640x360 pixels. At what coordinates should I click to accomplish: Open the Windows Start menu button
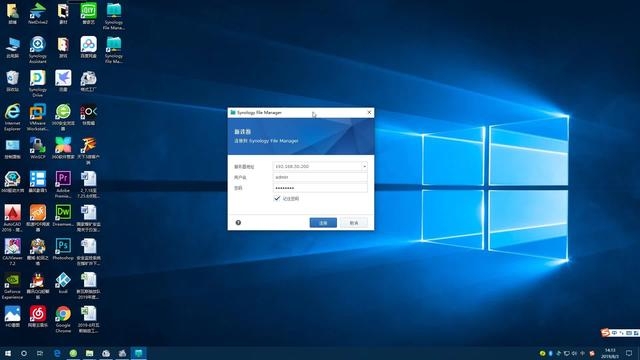[x=8, y=353]
